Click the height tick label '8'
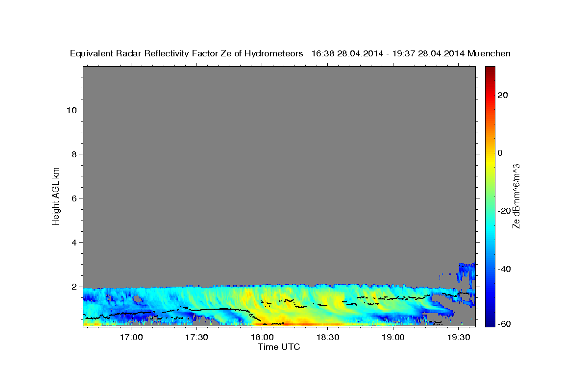Image resolution: width=588 pixels, height=392 pixels. click(x=74, y=154)
